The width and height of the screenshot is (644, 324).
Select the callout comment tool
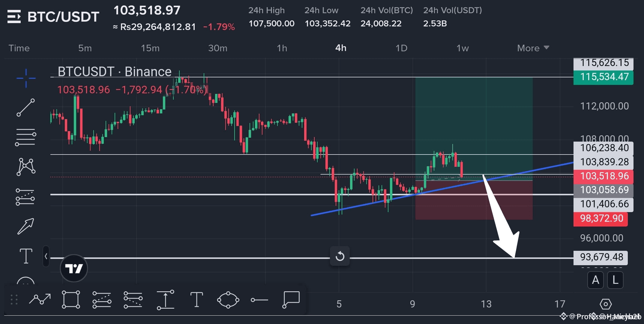pyautogui.click(x=291, y=299)
